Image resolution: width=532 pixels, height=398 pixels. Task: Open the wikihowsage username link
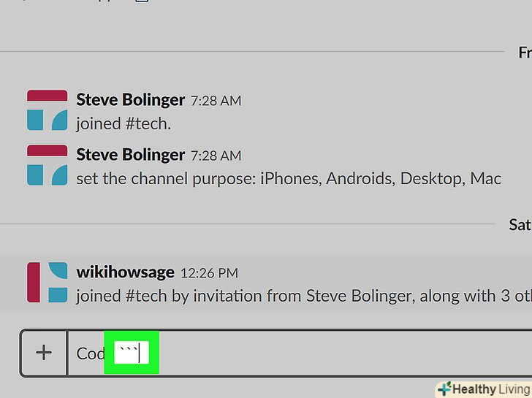click(x=125, y=272)
